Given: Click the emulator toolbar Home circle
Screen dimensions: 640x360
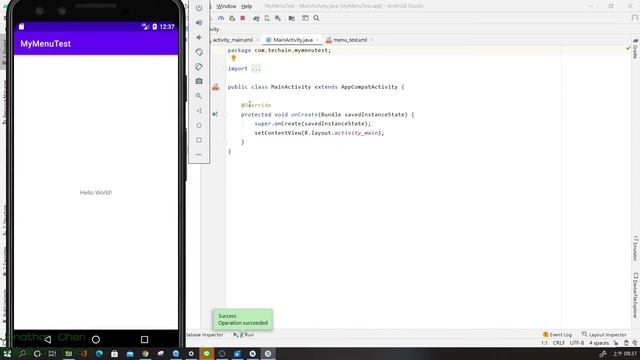Looking at the screenshot, I should [199, 125].
